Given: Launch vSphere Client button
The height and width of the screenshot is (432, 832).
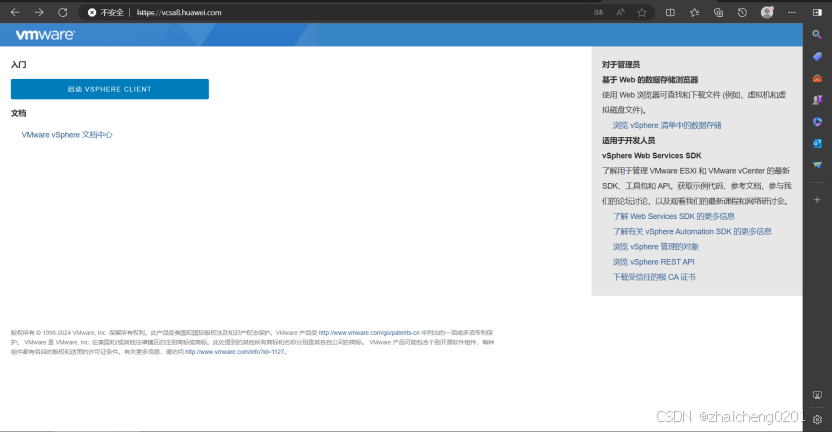Looking at the screenshot, I should (110, 89).
